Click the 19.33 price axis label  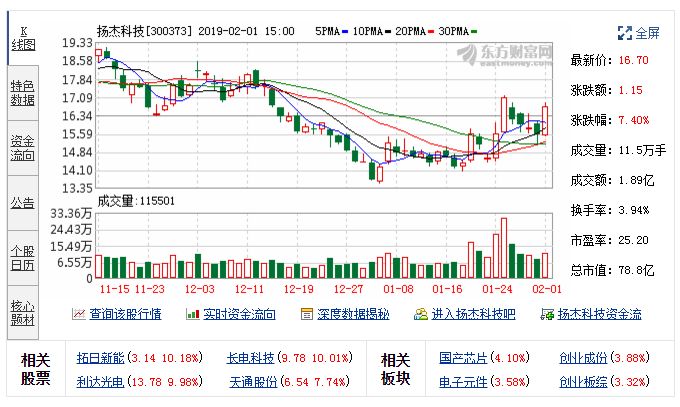coord(77,43)
